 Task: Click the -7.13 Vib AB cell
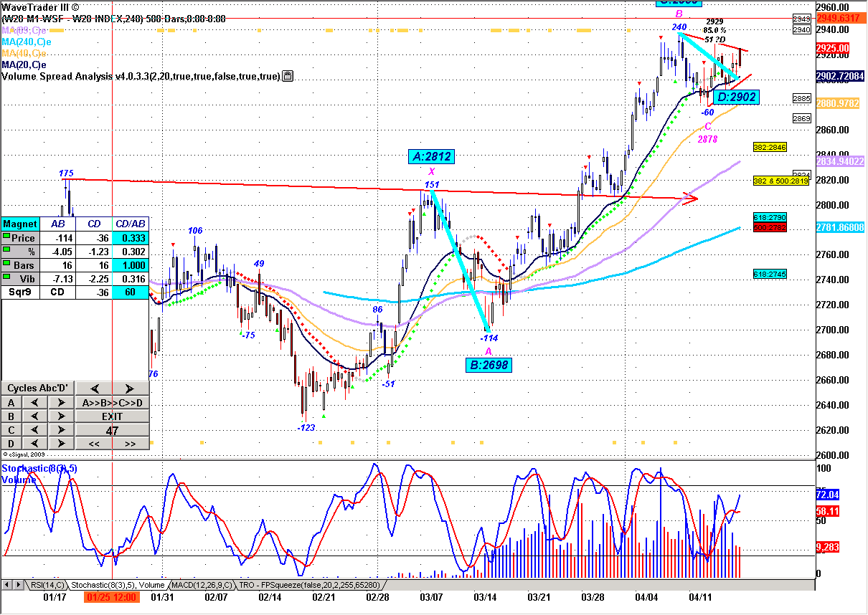pos(58,278)
